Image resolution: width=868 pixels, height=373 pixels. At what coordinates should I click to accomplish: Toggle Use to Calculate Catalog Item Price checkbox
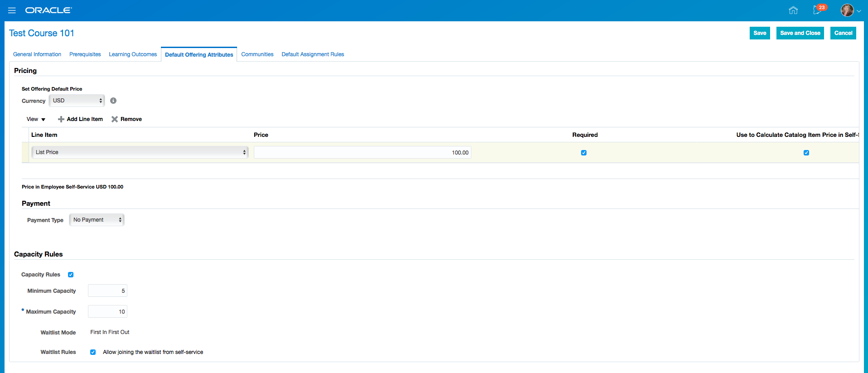pos(806,153)
